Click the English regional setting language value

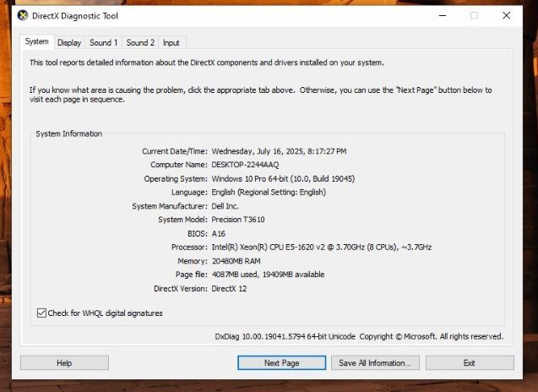[x=269, y=193]
